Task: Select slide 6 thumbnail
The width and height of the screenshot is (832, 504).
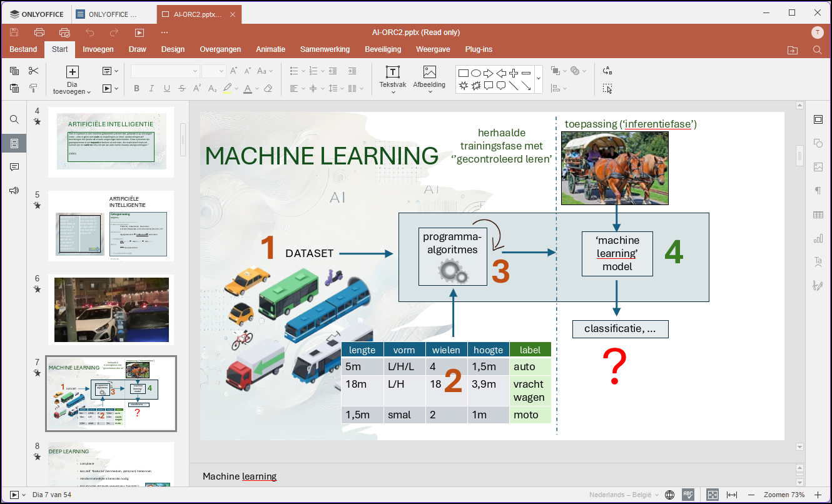Action: tap(111, 310)
